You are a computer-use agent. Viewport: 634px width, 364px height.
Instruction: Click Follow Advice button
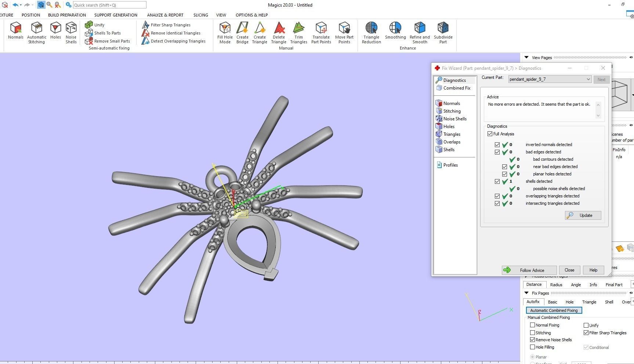click(529, 270)
